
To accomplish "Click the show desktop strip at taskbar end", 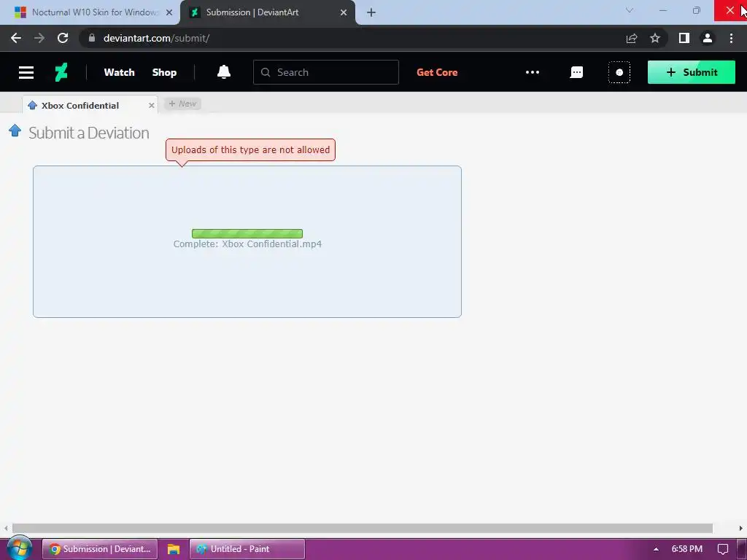I will click(742, 549).
